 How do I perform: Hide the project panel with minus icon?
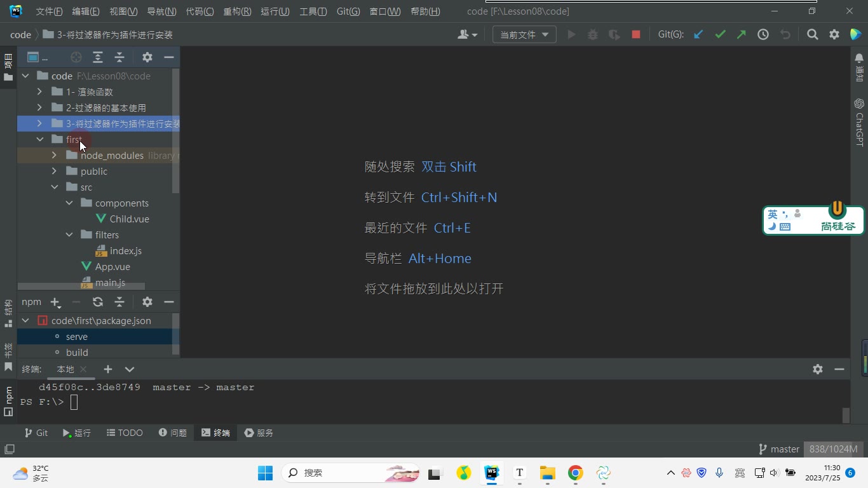[169, 57]
